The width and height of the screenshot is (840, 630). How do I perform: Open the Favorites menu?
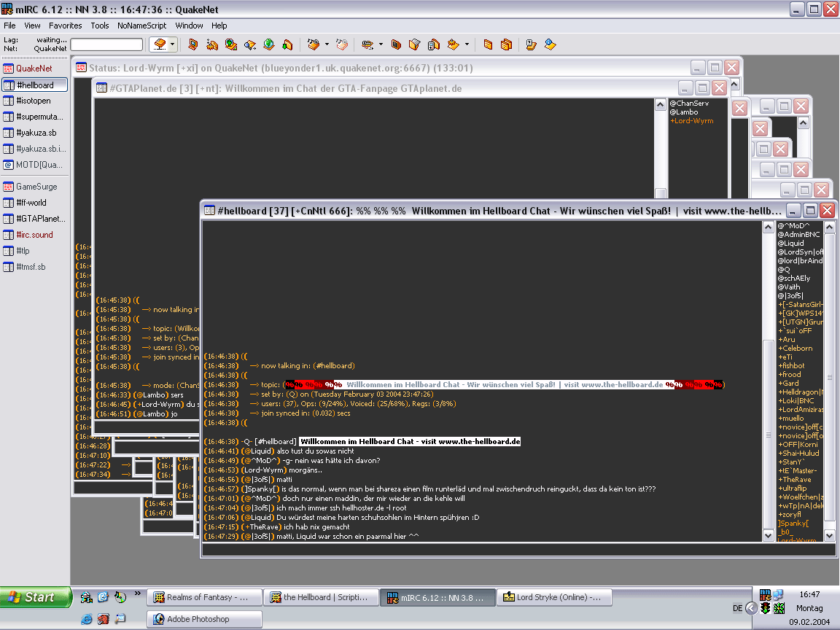pyautogui.click(x=66, y=26)
